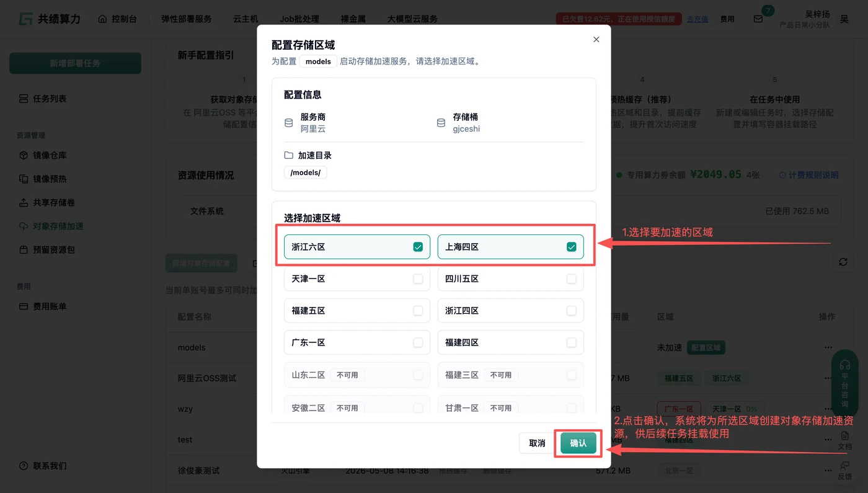This screenshot has width=868, height=493.
Task: Open the 云主机 nav item
Action: (246, 19)
